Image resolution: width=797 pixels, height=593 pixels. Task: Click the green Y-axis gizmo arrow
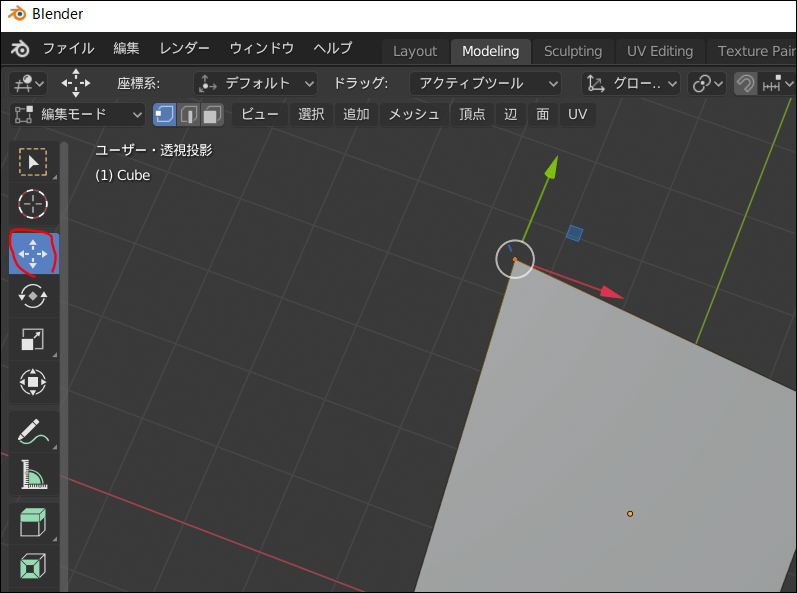tap(552, 168)
